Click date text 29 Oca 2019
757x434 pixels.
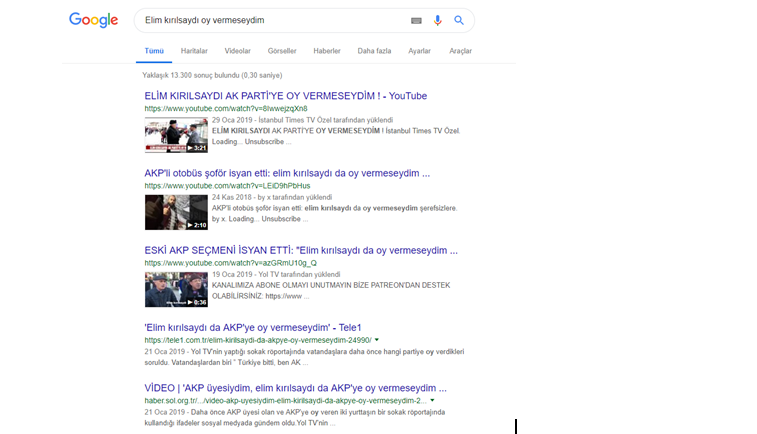click(x=232, y=120)
